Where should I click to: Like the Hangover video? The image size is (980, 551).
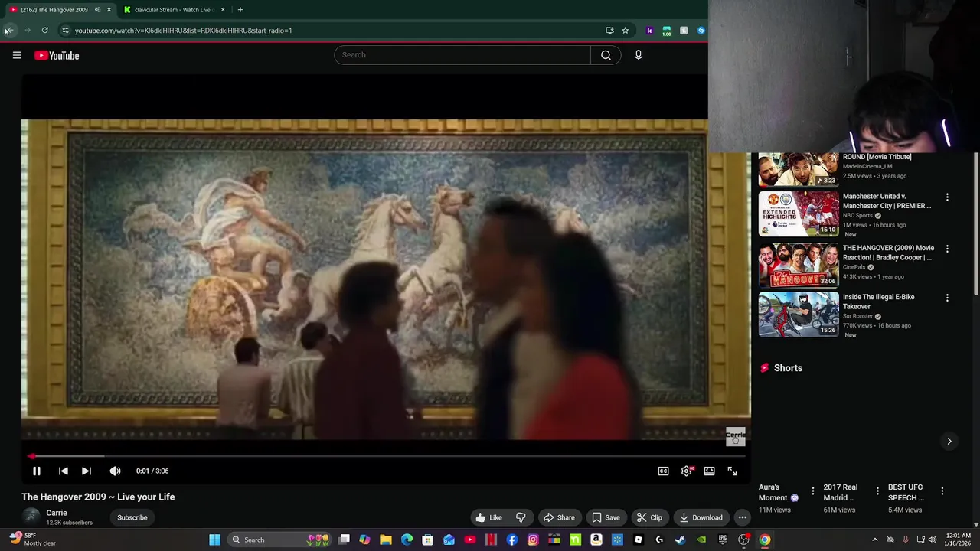pyautogui.click(x=488, y=517)
